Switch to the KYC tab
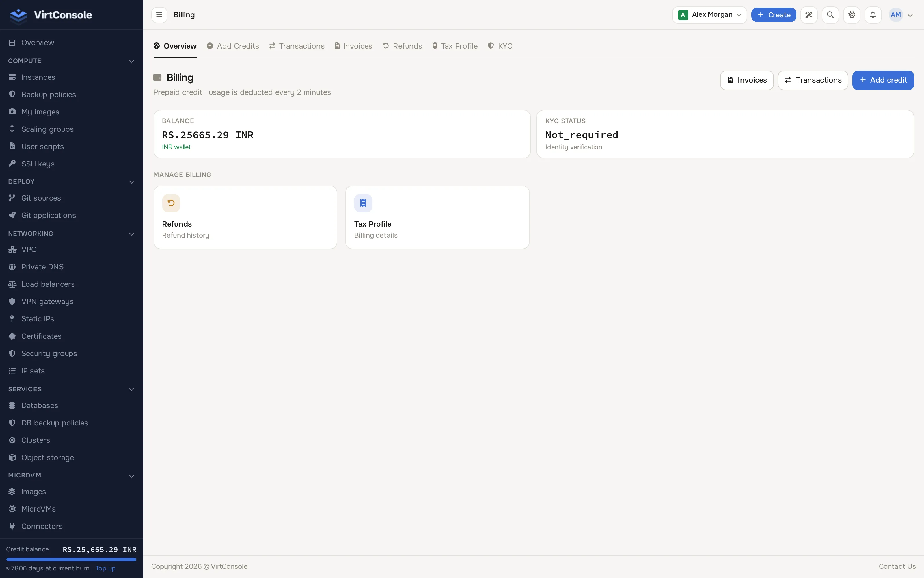 point(500,46)
